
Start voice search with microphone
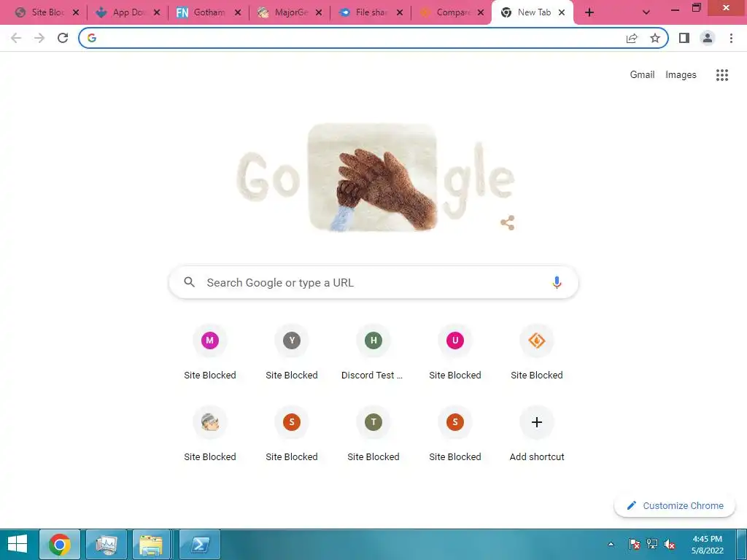click(557, 282)
